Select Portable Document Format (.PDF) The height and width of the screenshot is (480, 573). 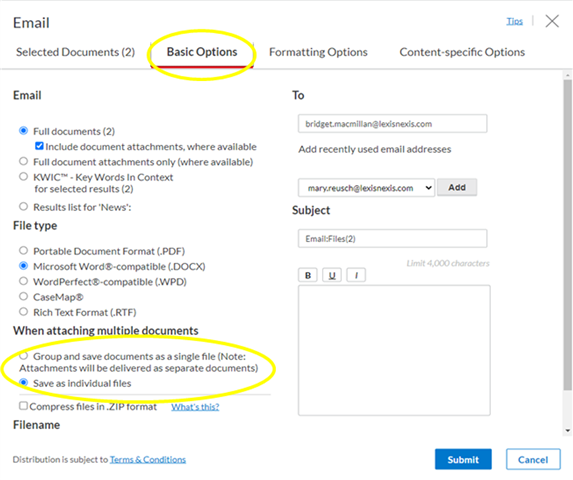[x=23, y=251]
